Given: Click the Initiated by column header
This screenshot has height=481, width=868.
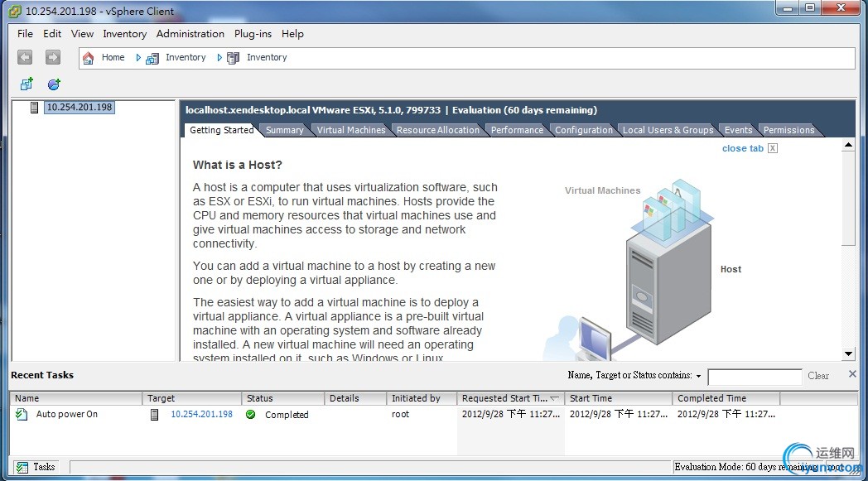Looking at the screenshot, I should tap(422, 398).
